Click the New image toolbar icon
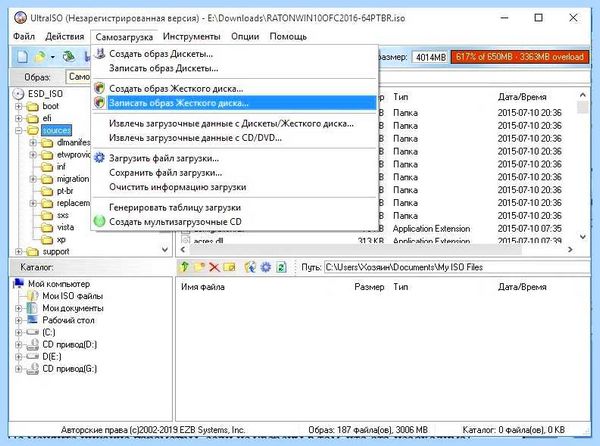Image resolution: width=600 pixels, height=446 pixels. pyautogui.click(x=22, y=57)
